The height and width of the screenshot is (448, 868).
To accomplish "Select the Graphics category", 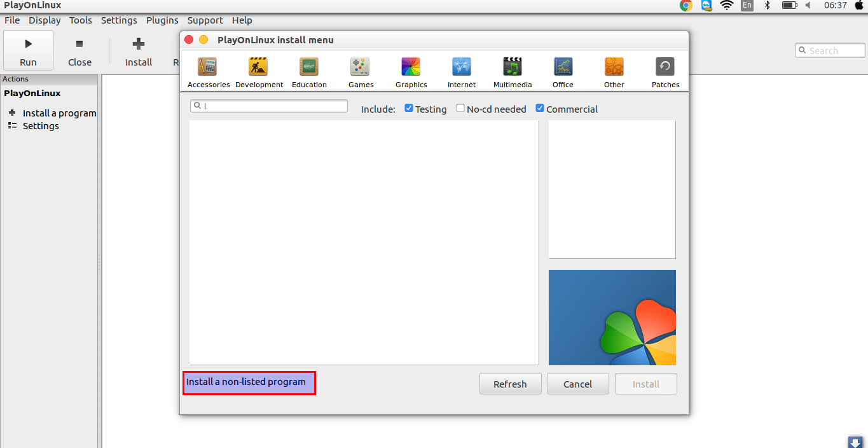I will [x=411, y=70].
